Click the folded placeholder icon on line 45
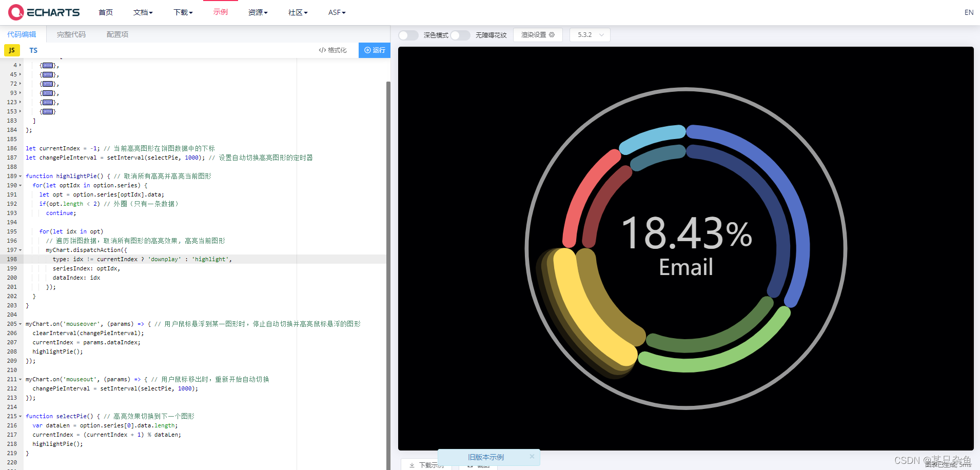The width and height of the screenshot is (980, 470). point(48,74)
